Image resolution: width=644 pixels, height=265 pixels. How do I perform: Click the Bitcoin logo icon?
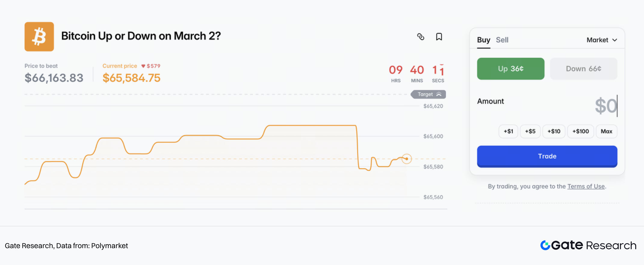[39, 36]
